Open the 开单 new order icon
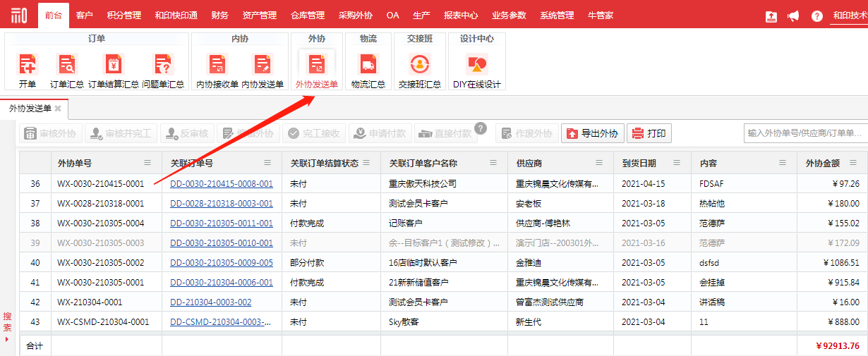Viewport: 868px width, 356px height. click(28, 66)
